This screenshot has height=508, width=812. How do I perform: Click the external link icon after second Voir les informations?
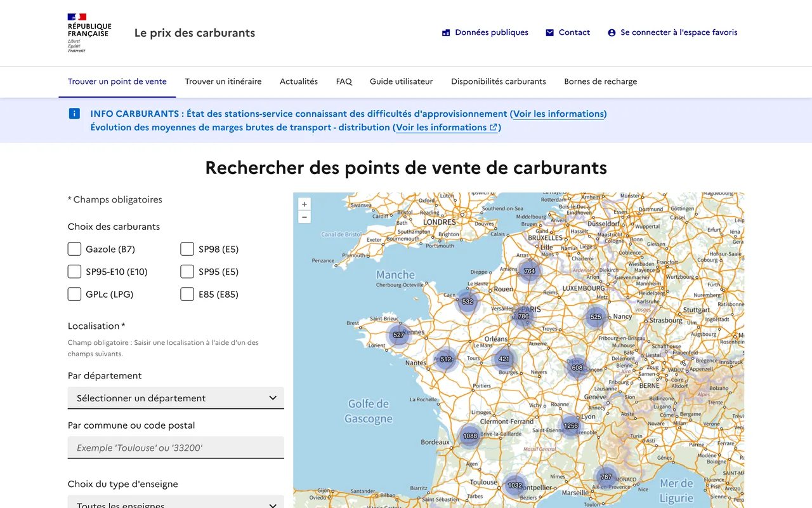coord(493,127)
